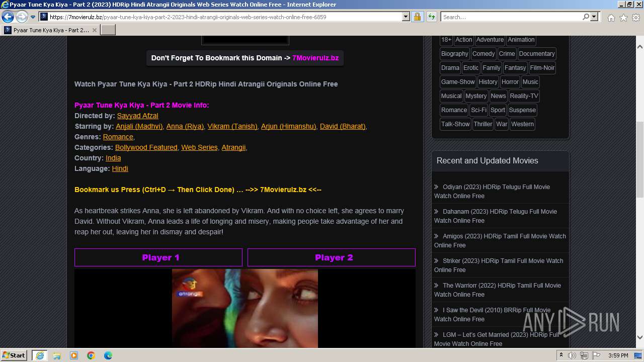Open a new blank tab
This screenshot has height=362, width=644.
pos(108,30)
